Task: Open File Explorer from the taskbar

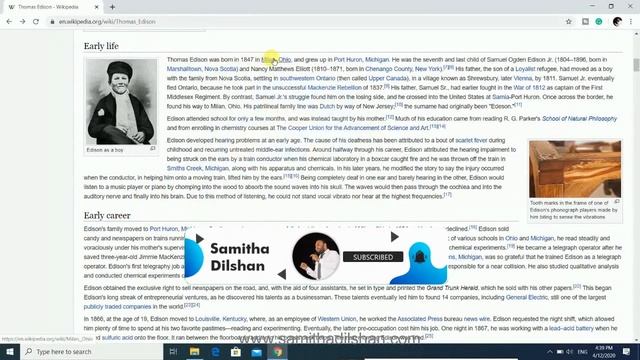Action: point(194,351)
